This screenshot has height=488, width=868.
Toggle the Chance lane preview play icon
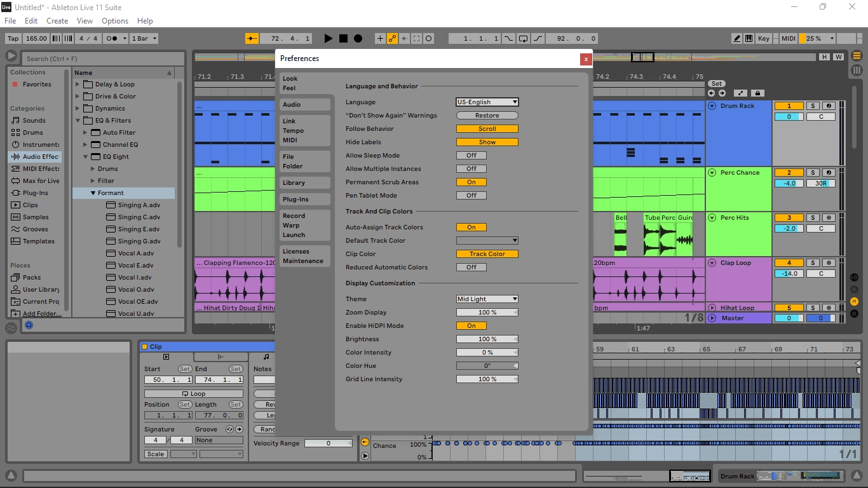(x=365, y=456)
